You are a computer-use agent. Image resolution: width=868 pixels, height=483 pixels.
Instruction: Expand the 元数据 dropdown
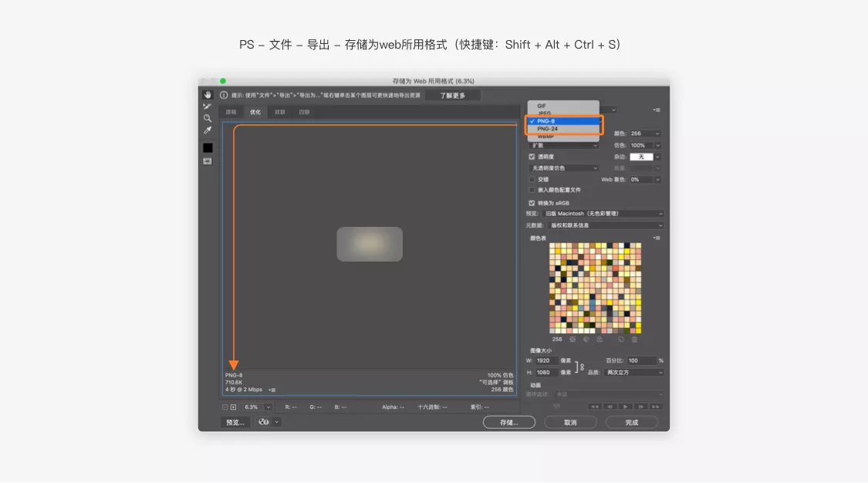605,225
